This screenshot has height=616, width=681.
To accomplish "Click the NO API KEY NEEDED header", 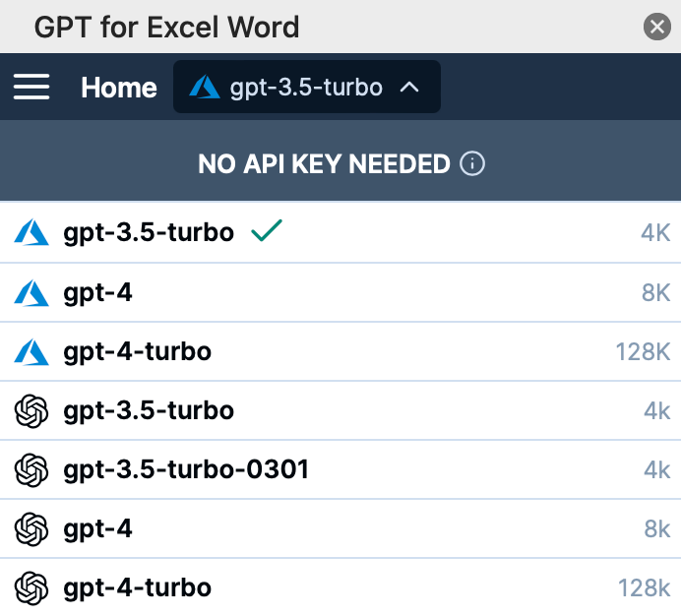I will 324,163.
